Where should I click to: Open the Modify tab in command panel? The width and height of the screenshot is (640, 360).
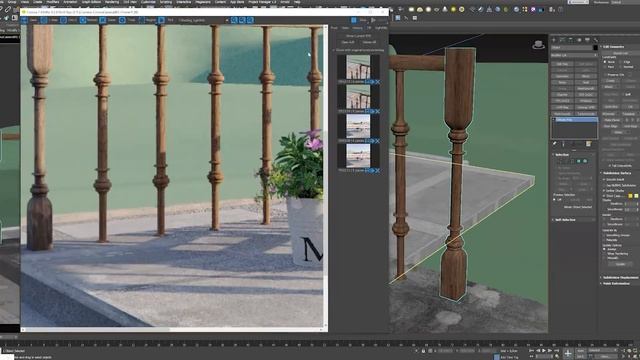(x=562, y=40)
